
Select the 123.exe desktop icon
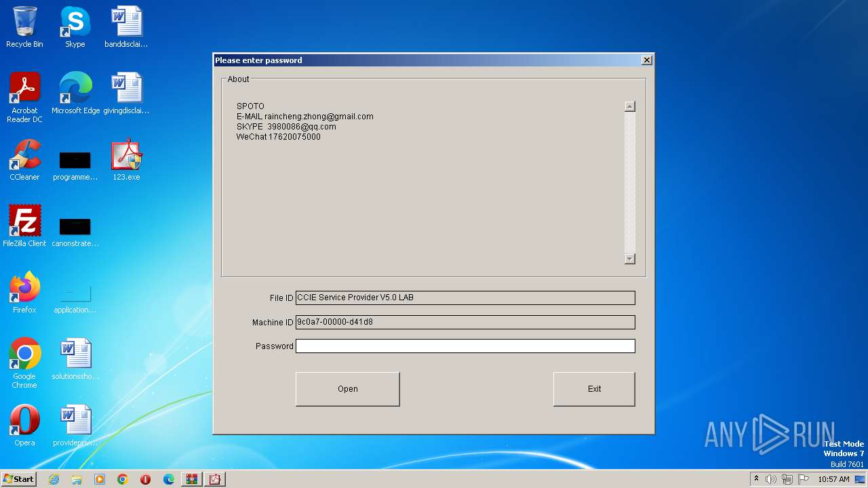(x=126, y=160)
